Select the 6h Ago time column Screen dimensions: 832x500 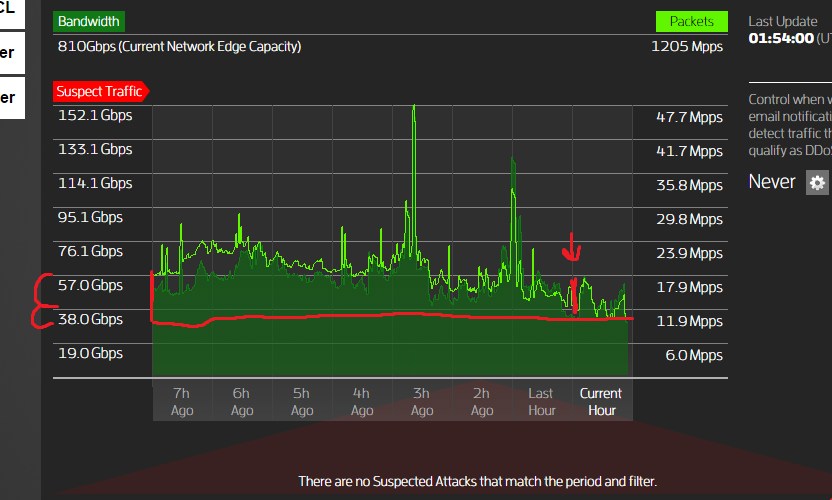point(242,402)
